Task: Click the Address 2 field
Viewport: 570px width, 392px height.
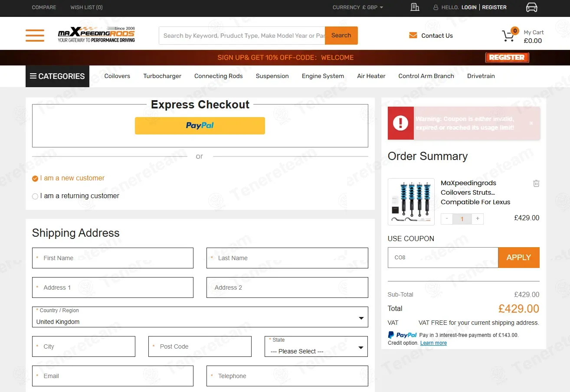Action: (x=287, y=287)
